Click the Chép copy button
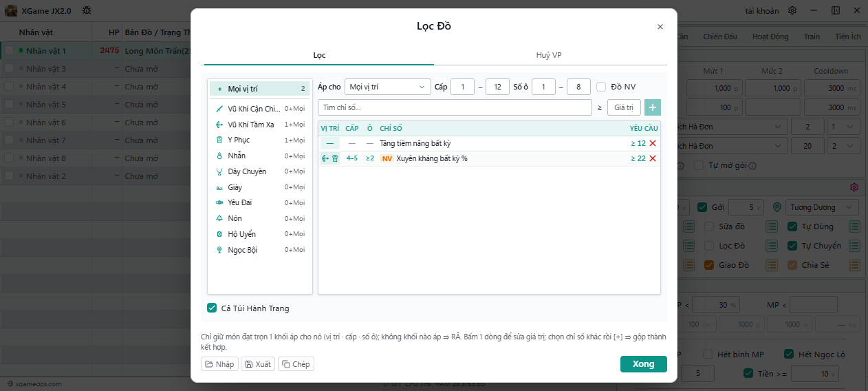 pyautogui.click(x=296, y=364)
